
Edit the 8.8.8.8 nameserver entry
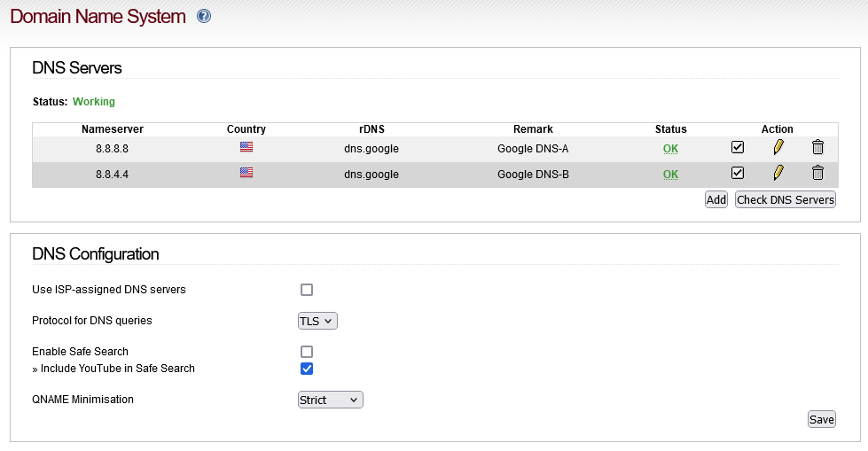(x=778, y=147)
